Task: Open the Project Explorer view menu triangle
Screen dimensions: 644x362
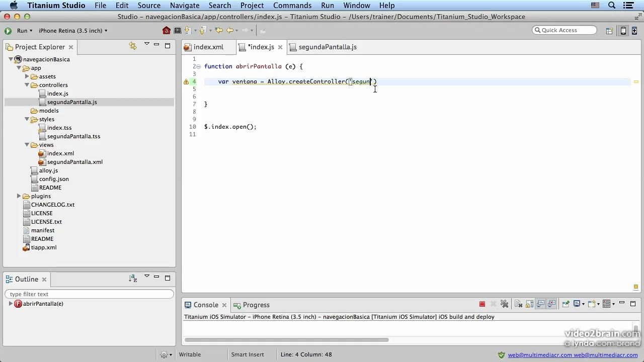Action: [147, 44]
